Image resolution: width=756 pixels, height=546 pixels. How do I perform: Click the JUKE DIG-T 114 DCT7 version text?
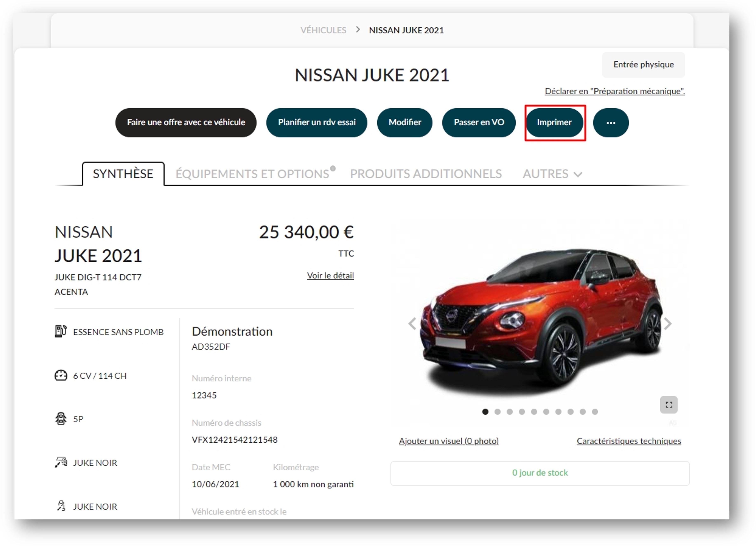tap(98, 277)
